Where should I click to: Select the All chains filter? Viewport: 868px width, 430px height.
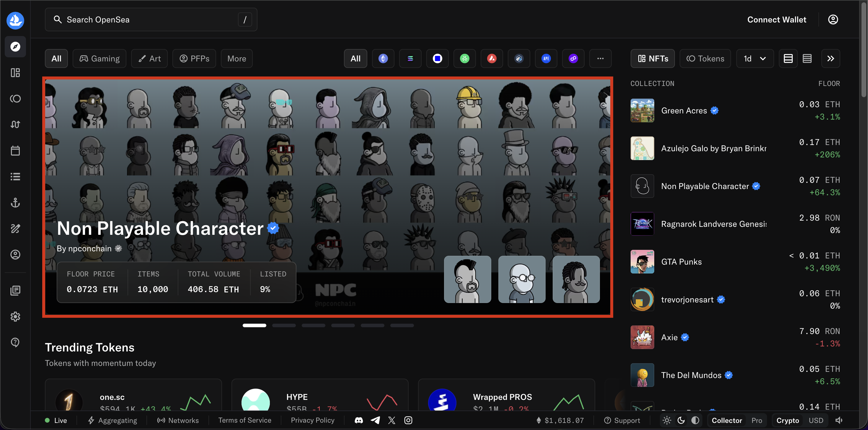[355, 59]
